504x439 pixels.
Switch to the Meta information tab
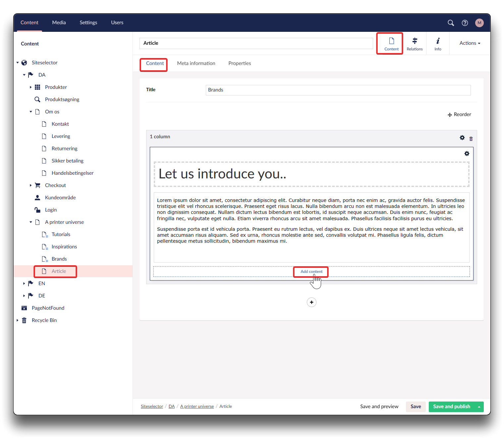point(196,63)
